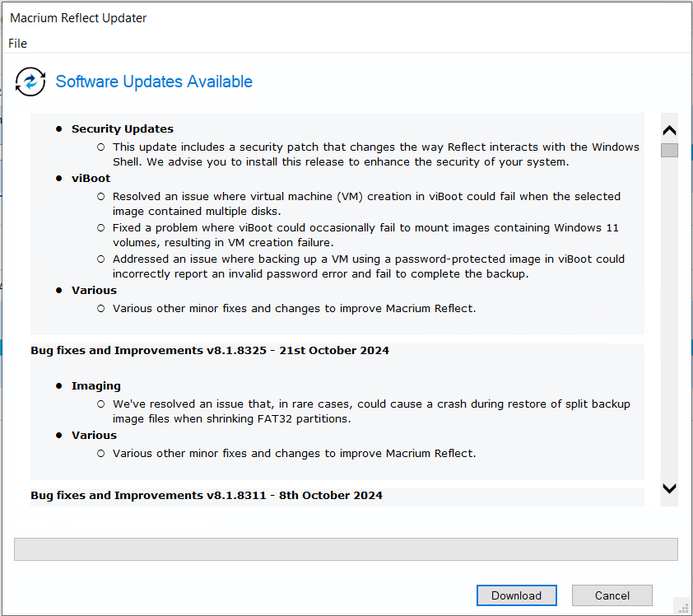This screenshot has height=616, width=693.
Task: Click the FAT32 partitions restore note
Action: [371, 411]
